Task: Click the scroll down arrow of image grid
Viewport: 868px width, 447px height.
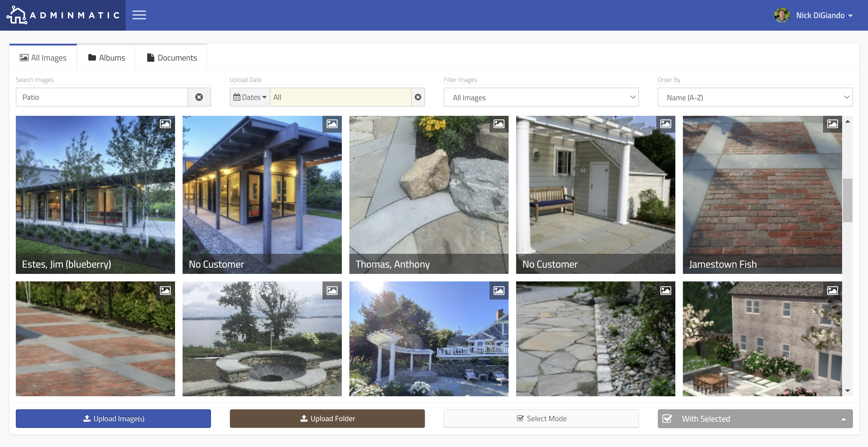Action: [847, 391]
